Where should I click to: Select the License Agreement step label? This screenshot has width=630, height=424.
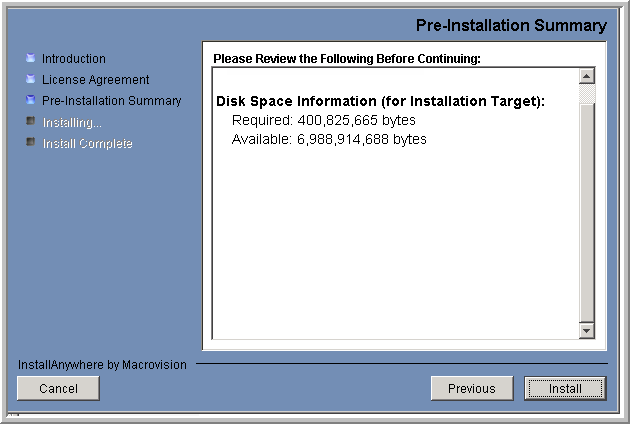pos(95,80)
